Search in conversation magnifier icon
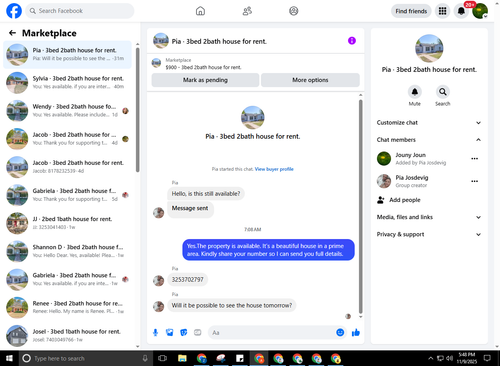This screenshot has height=366, width=500. tap(443, 91)
